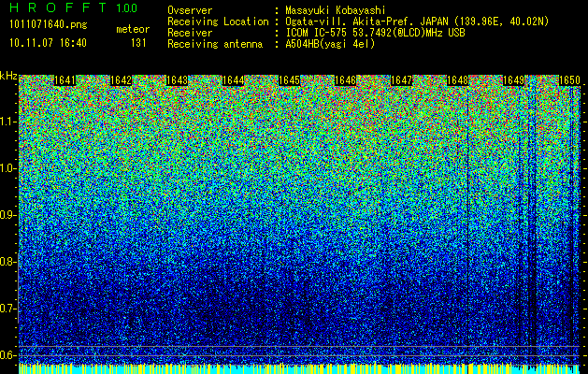Click the 1649 time marker

(x=514, y=80)
